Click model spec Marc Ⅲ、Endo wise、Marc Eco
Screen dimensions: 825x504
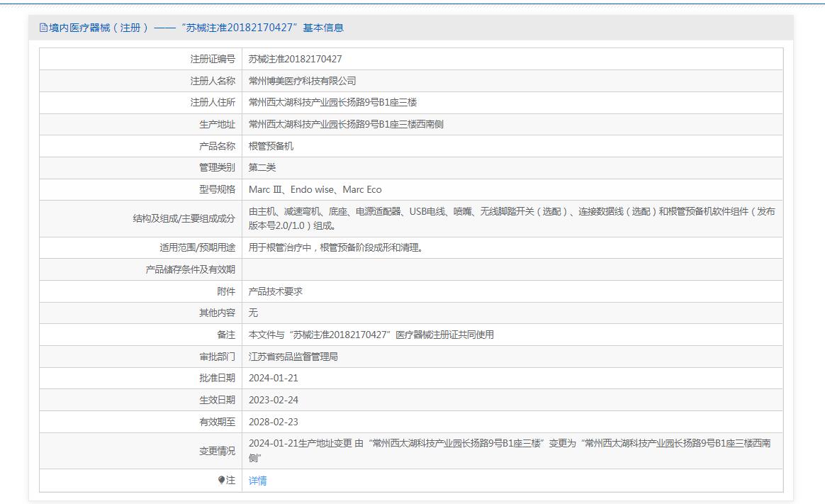(x=315, y=189)
